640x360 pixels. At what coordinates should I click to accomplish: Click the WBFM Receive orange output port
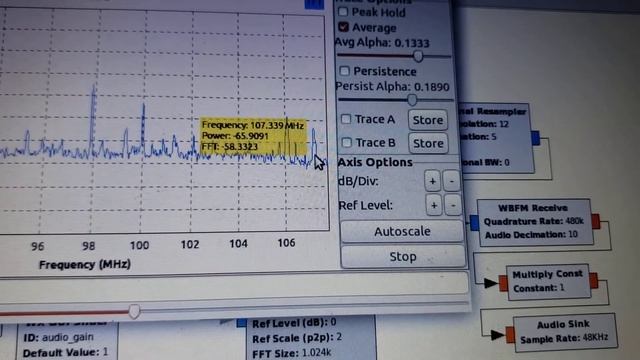coord(596,221)
